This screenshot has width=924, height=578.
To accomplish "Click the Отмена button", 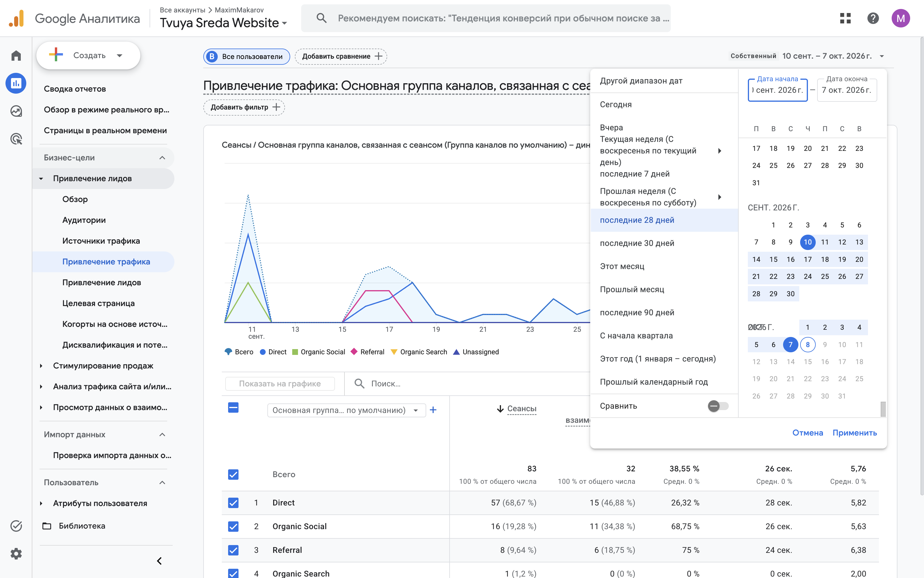I will tap(808, 433).
